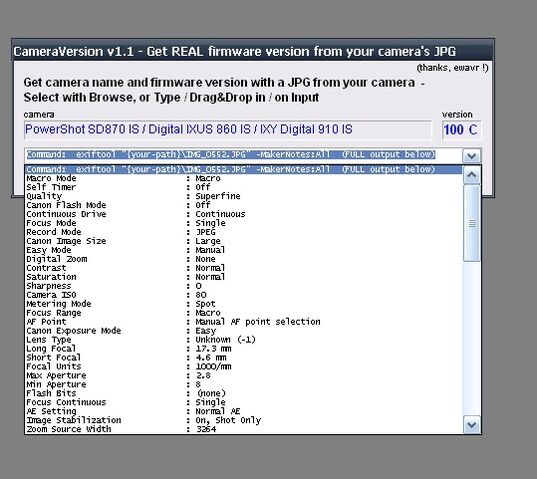This screenshot has height=479, width=537.
Task: Select the Contrast row
Action: (x=243, y=268)
